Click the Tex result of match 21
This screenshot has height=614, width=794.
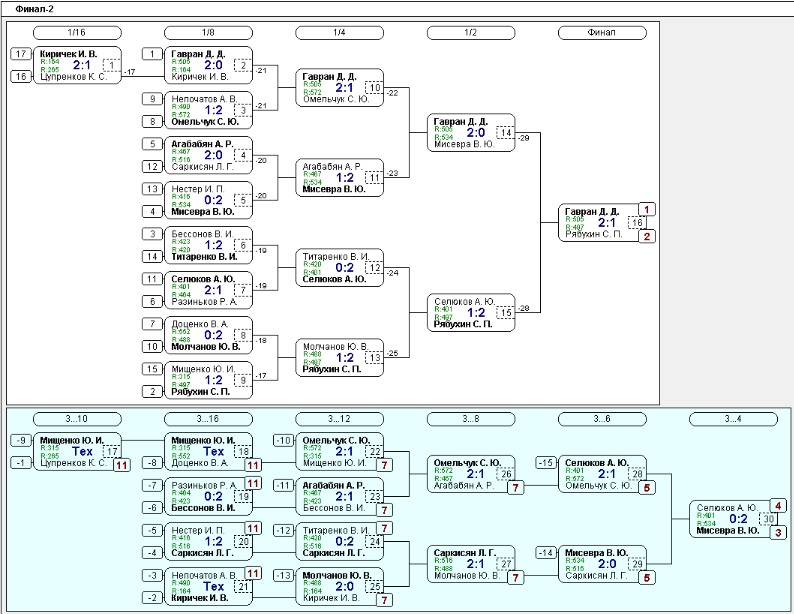pos(214,587)
